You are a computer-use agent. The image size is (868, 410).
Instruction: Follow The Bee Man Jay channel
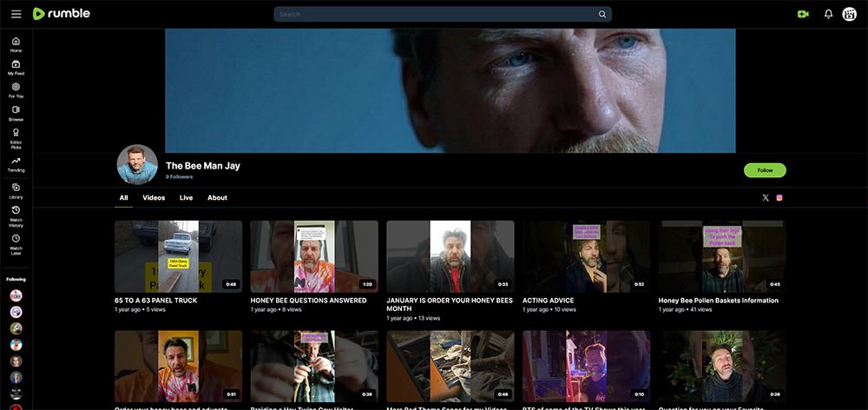(x=765, y=170)
